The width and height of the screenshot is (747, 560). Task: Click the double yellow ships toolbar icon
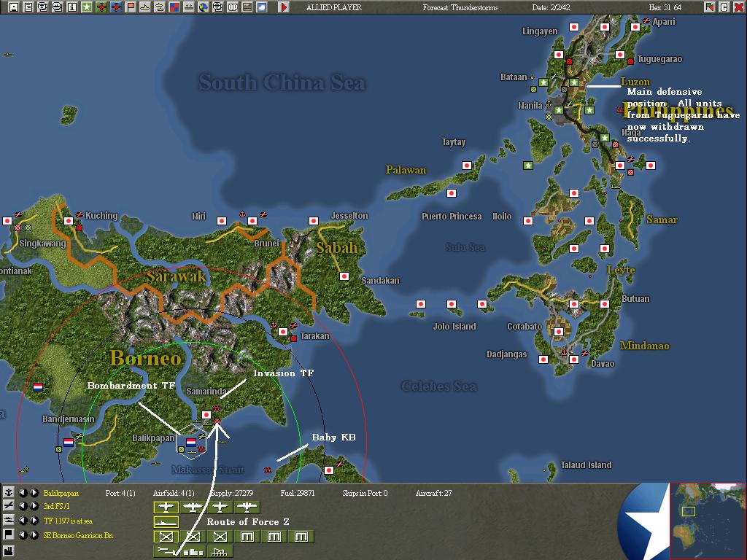pos(160,7)
